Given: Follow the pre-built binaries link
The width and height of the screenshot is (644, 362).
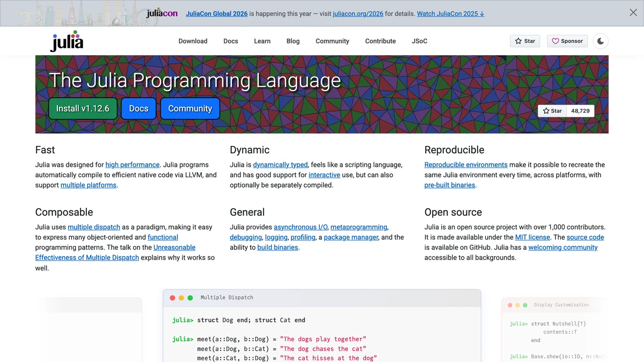Looking at the screenshot, I should [450, 185].
